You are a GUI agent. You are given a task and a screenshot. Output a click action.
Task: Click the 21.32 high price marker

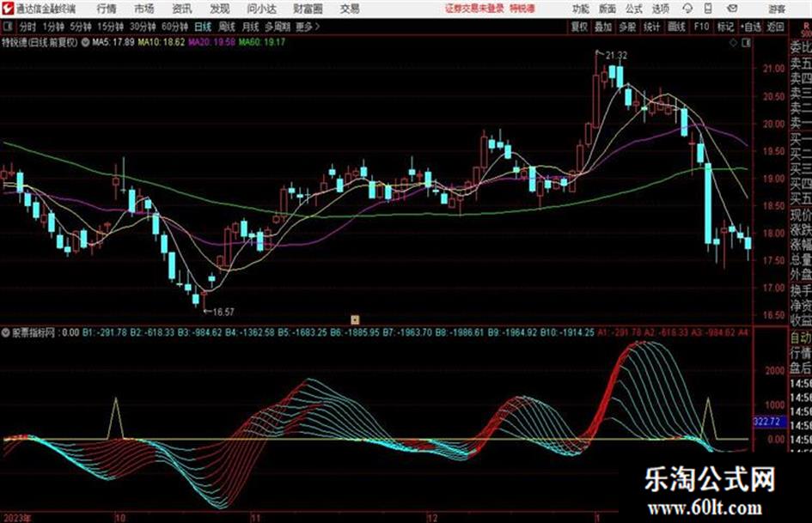(x=616, y=56)
